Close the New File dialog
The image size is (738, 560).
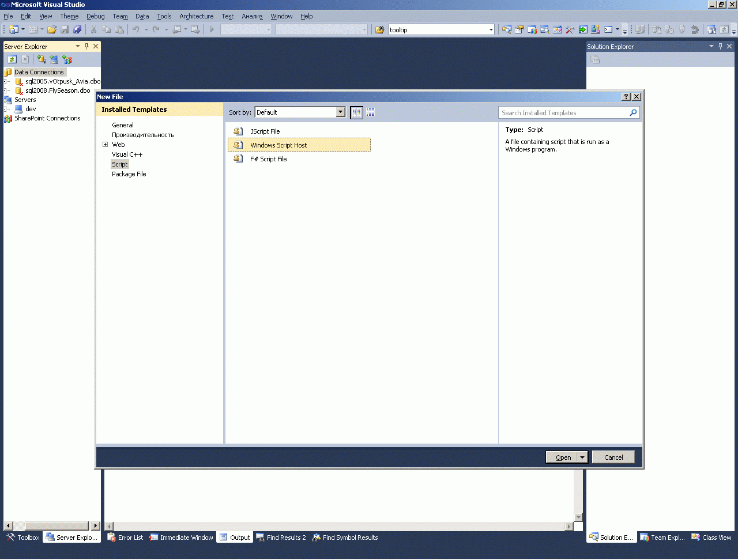point(637,97)
